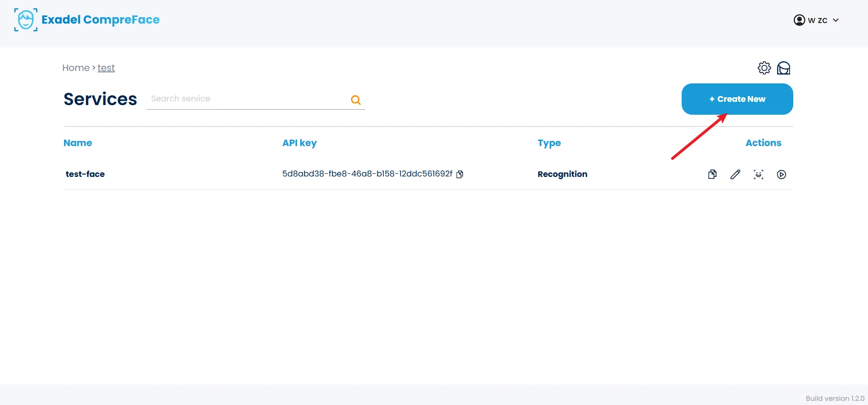Click the "test" breadcrumb link
The image size is (868, 405).
pos(106,68)
